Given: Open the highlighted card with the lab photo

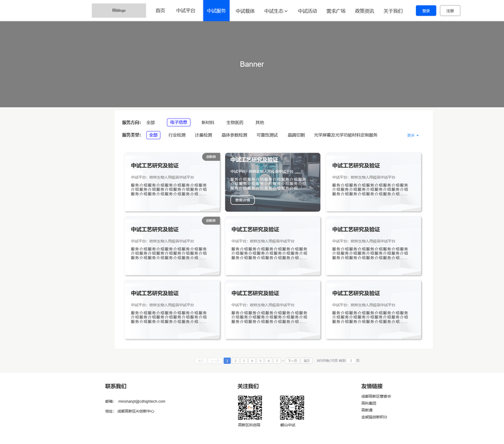Looking at the screenshot, I should 273,182.
